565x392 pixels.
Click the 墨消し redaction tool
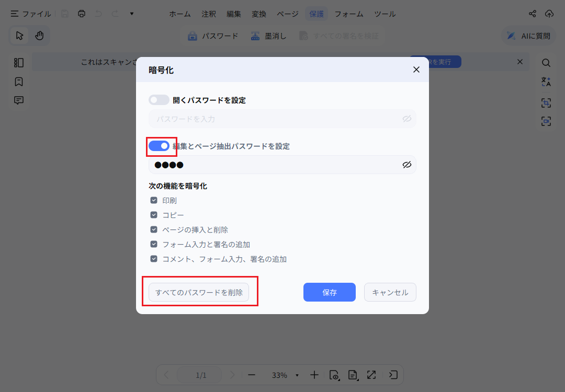(268, 36)
